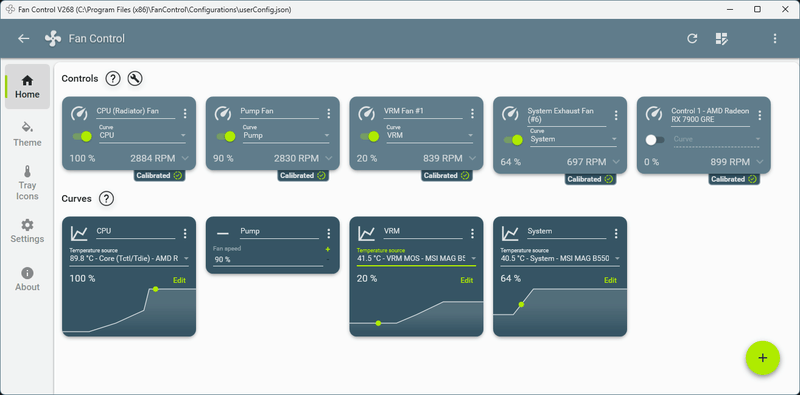800x395 pixels.
Task: Open the layout edit icon in header
Action: pos(721,38)
